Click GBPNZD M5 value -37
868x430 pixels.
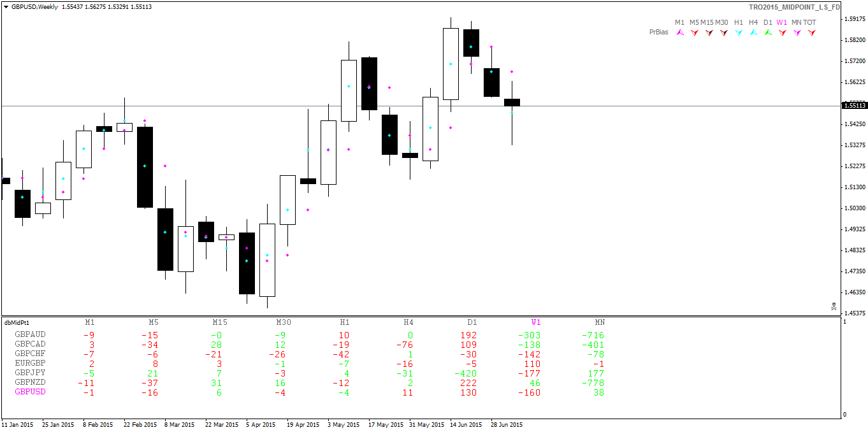(x=150, y=383)
